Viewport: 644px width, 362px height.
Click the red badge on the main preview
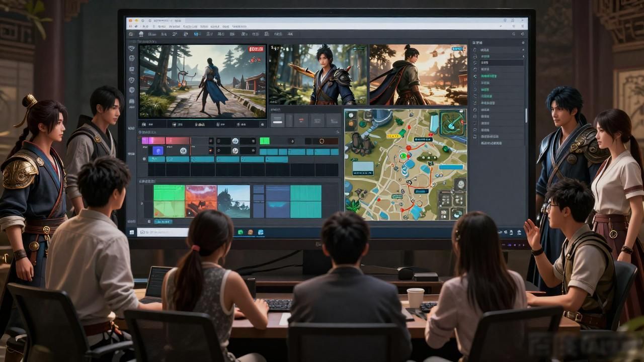pos(256,49)
